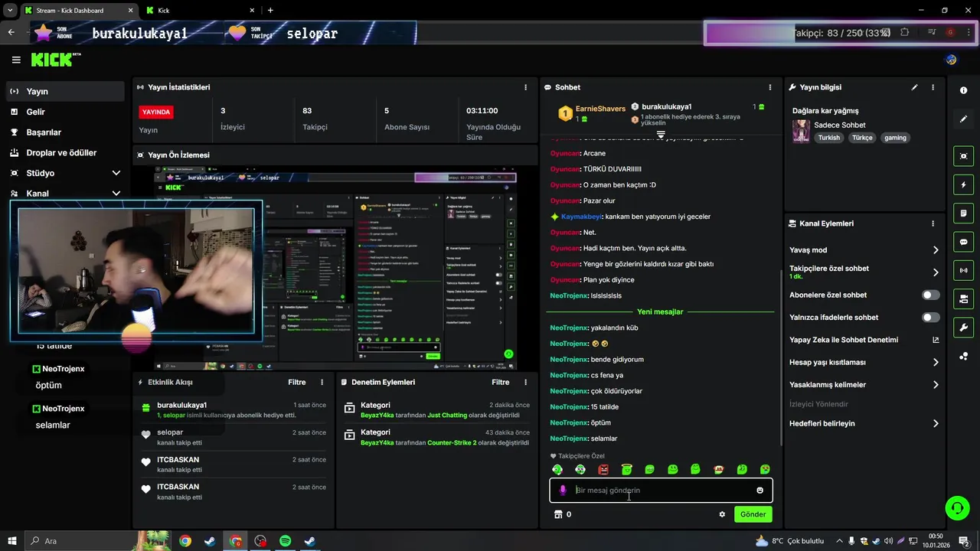The image size is (980, 551).
Task: Click Kaymakbeyi username in chat
Action: 581,217
